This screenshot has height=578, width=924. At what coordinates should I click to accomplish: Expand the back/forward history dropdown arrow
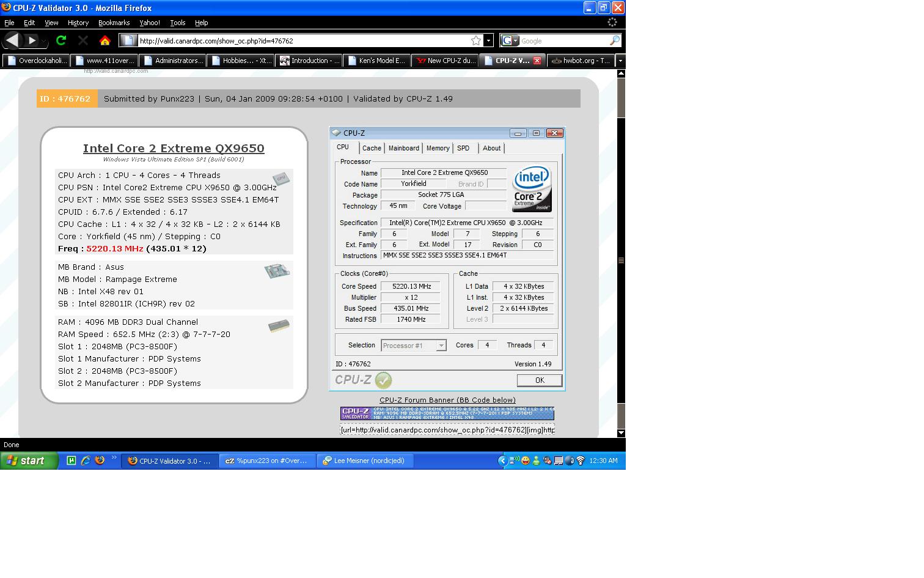coord(43,42)
